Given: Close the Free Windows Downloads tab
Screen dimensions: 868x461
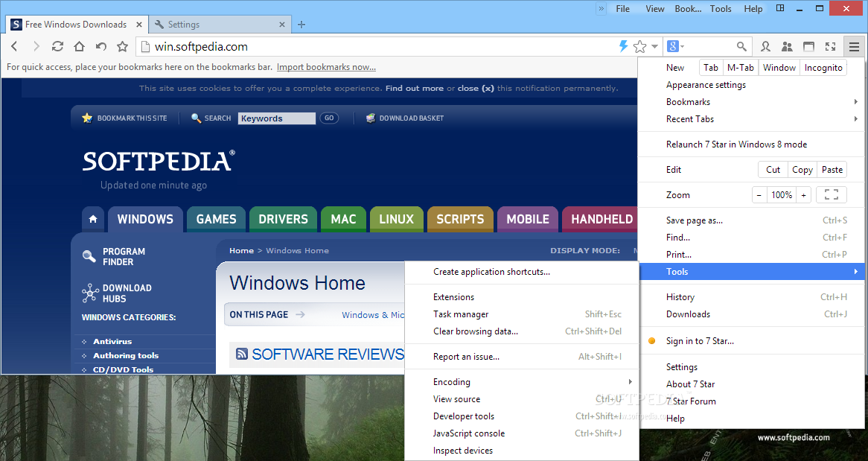Looking at the screenshot, I should pos(139,25).
